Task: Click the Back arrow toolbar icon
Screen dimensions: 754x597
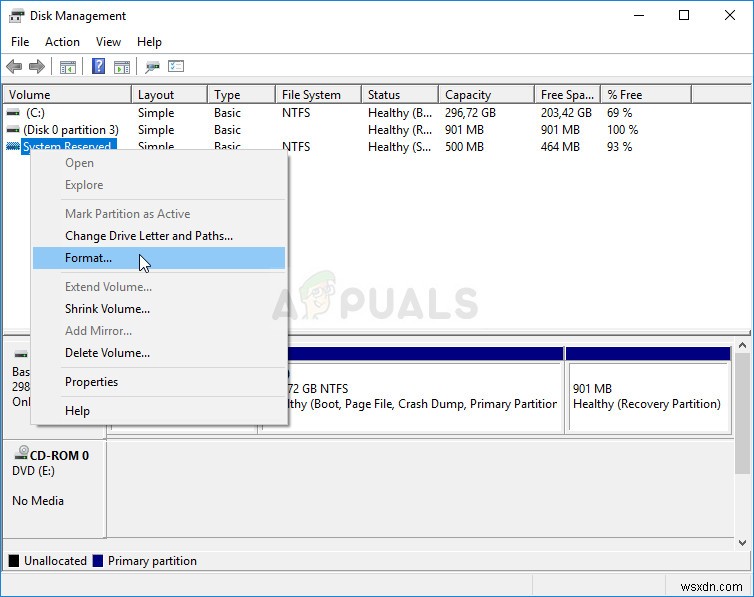Action: pos(14,66)
